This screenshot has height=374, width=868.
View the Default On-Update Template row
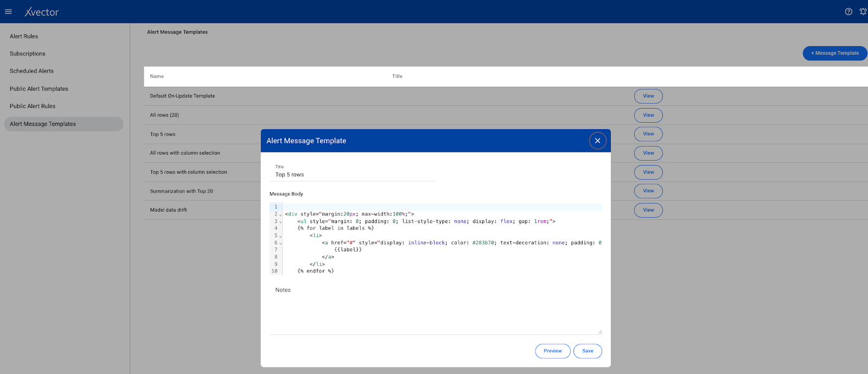648,96
